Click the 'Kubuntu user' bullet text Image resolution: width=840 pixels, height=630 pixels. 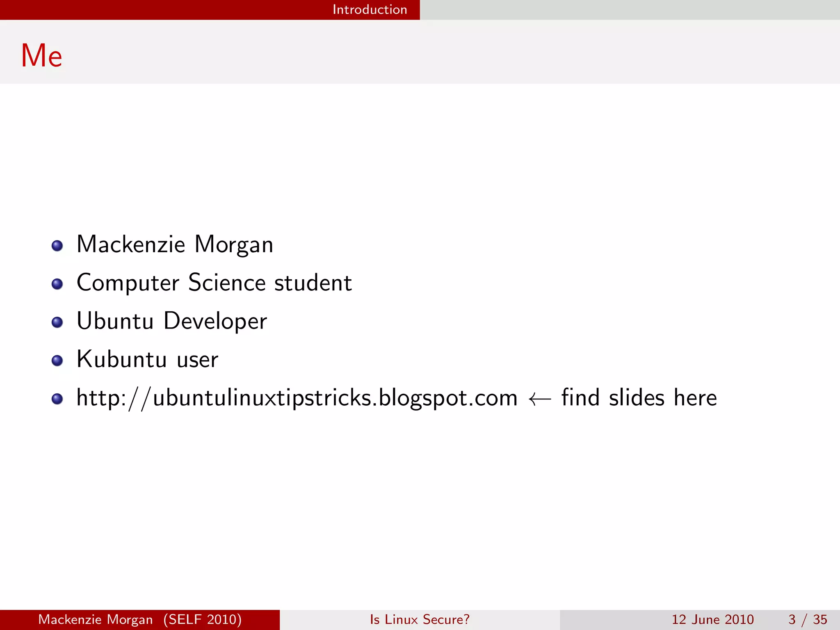pos(147,359)
